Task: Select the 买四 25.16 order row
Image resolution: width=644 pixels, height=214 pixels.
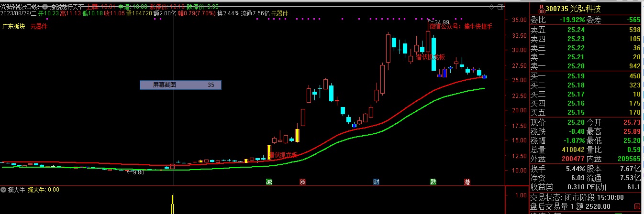Action: click(586, 103)
